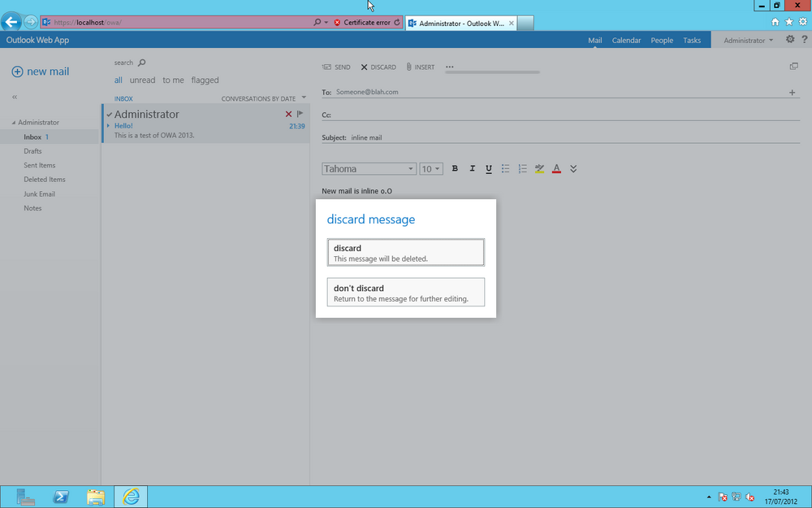Close the Administrator - Outlook tab
The width and height of the screenshot is (812, 508).
pos(511,23)
